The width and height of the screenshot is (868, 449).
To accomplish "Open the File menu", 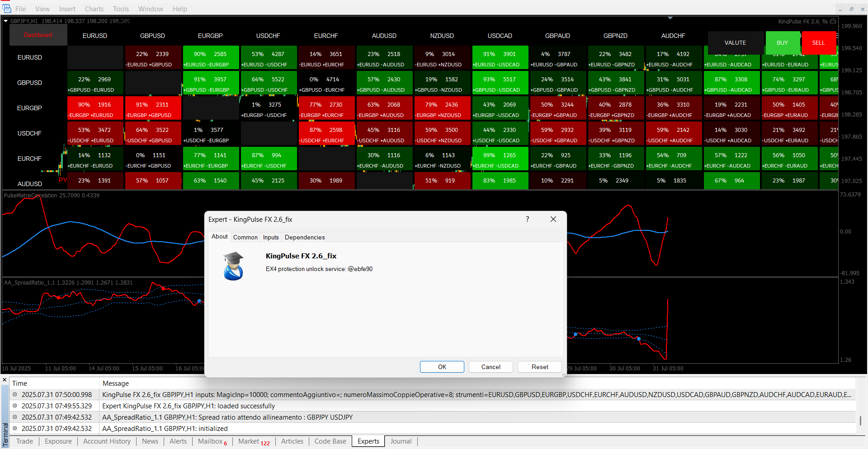I will click(20, 9).
